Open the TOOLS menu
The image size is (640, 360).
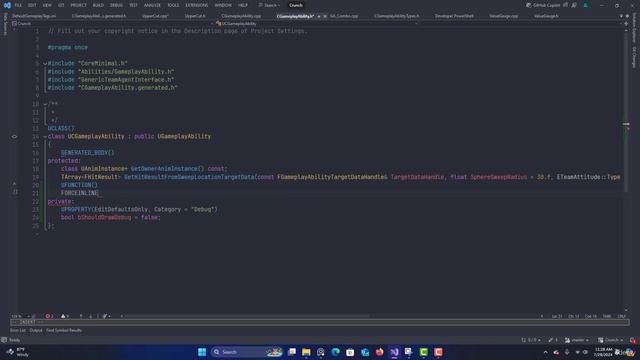[173, 5]
